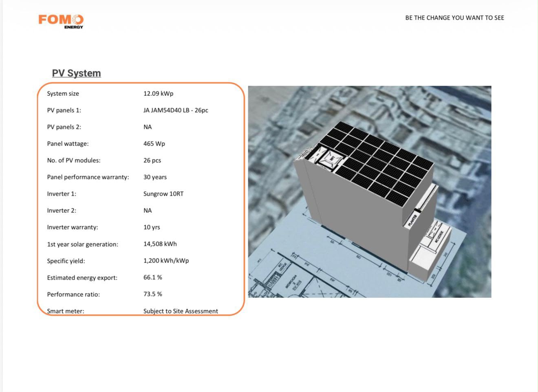538x392 pixels.
Task: Select the NA value for PV panels 2
Action: (x=148, y=127)
